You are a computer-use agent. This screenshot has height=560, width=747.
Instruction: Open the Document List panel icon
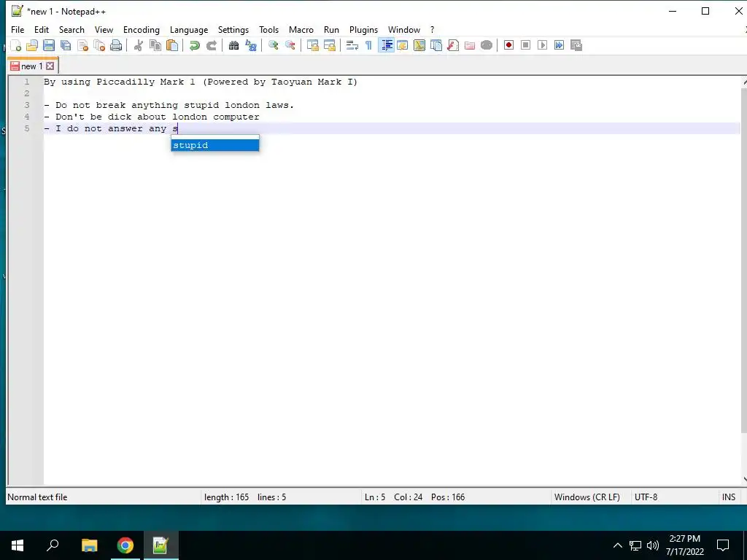click(x=436, y=45)
